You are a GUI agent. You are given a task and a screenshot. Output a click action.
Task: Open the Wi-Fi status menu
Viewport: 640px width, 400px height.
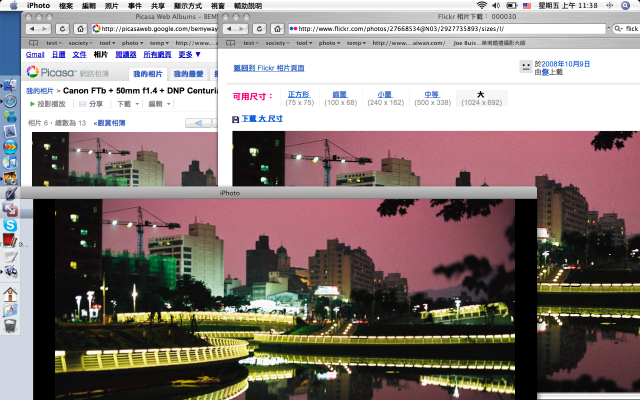(482, 5)
